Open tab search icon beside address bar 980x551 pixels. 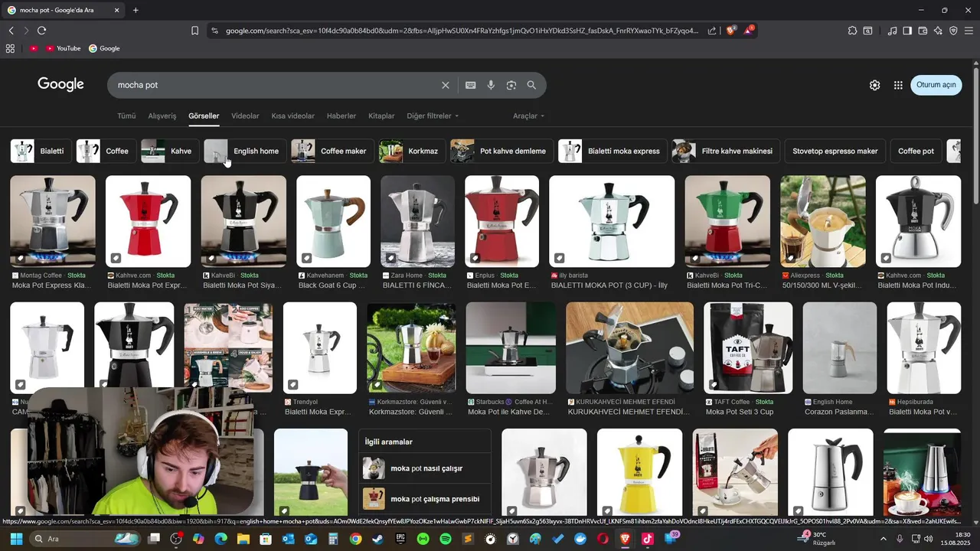pyautogui.click(x=867, y=31)
